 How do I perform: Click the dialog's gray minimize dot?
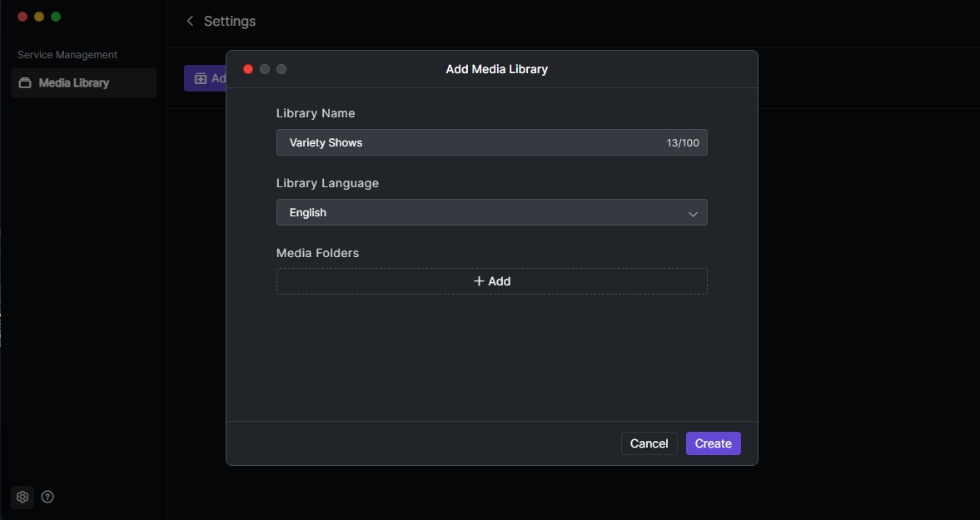(x=265, y=69)
